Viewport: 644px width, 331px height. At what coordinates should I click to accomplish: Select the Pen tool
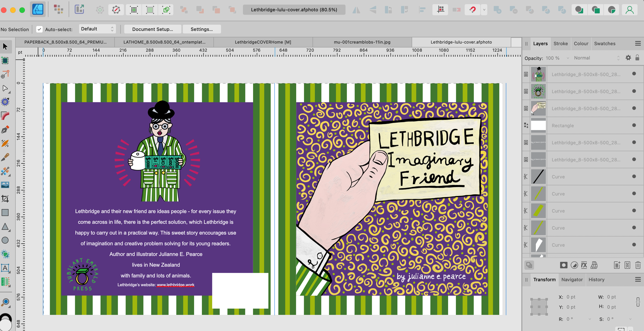pos(5,130)
